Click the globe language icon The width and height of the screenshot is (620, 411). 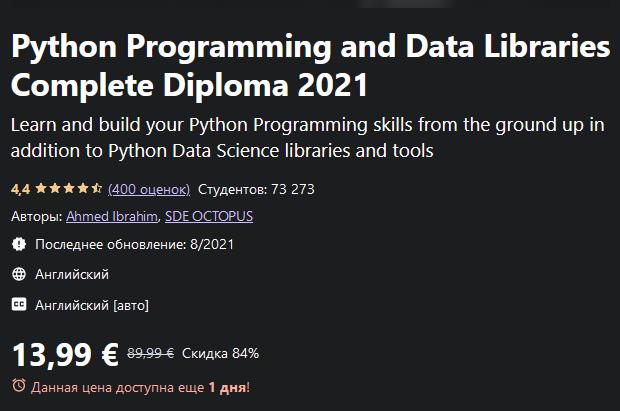click(x=18, y=274)
